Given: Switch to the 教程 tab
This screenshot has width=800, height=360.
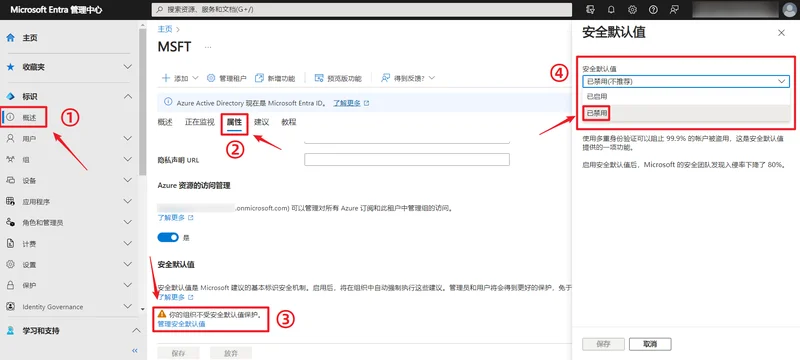Looking at the screenshot, I should pos(289,122).
